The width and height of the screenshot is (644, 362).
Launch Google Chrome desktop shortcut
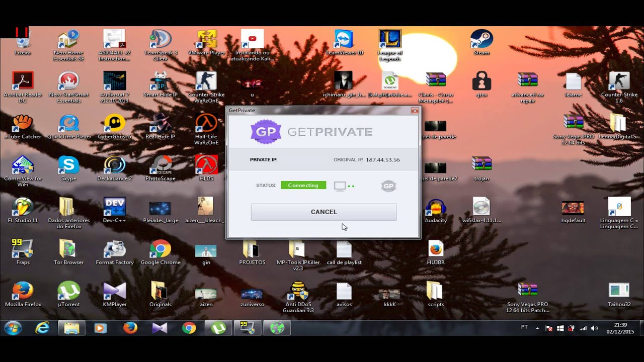point(160,252)
